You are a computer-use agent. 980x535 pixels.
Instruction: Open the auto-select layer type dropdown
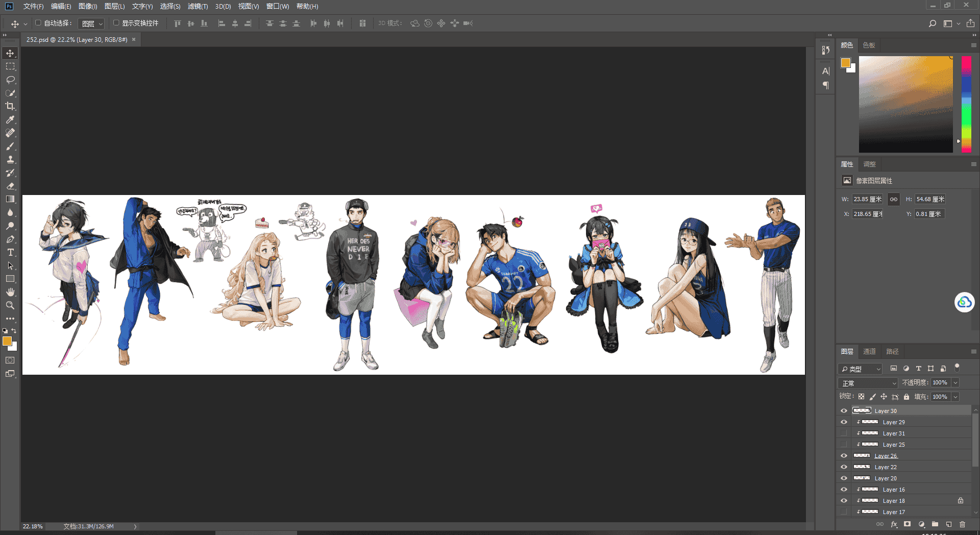(92, 23)
